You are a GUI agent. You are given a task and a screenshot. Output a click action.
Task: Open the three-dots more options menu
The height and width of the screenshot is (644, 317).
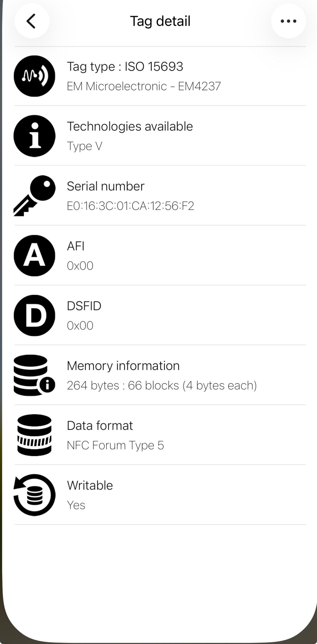point(289,21)
